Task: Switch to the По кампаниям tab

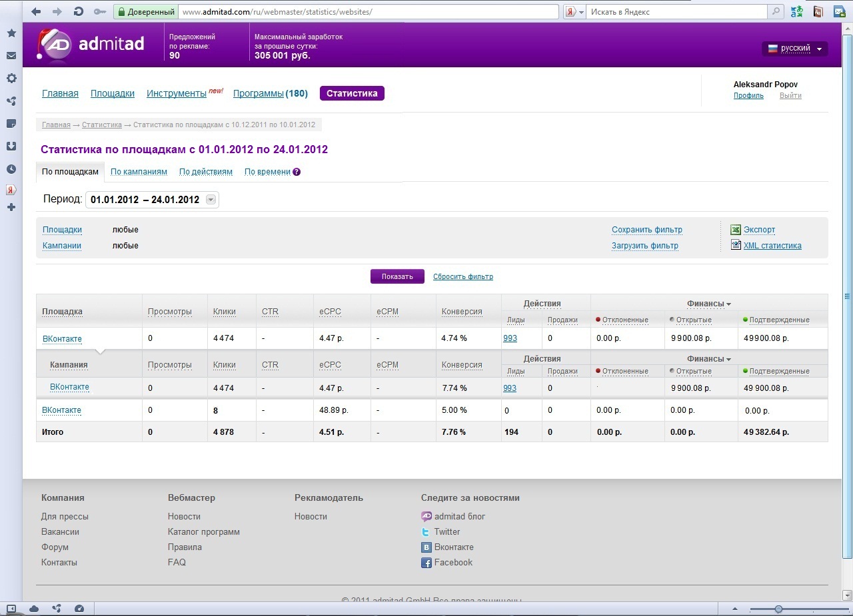Action: coord(139,172)
